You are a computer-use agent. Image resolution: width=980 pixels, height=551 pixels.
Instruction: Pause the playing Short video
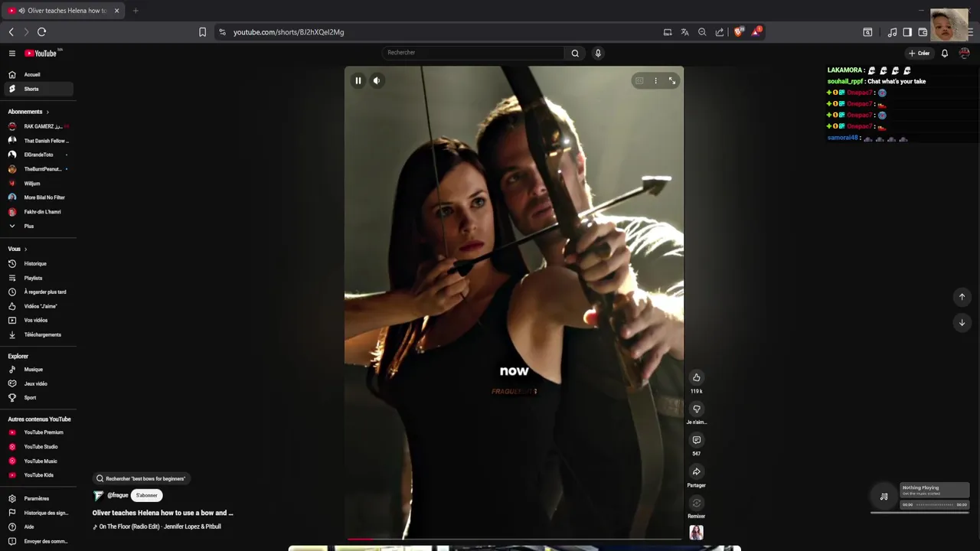tap(358, 80)
